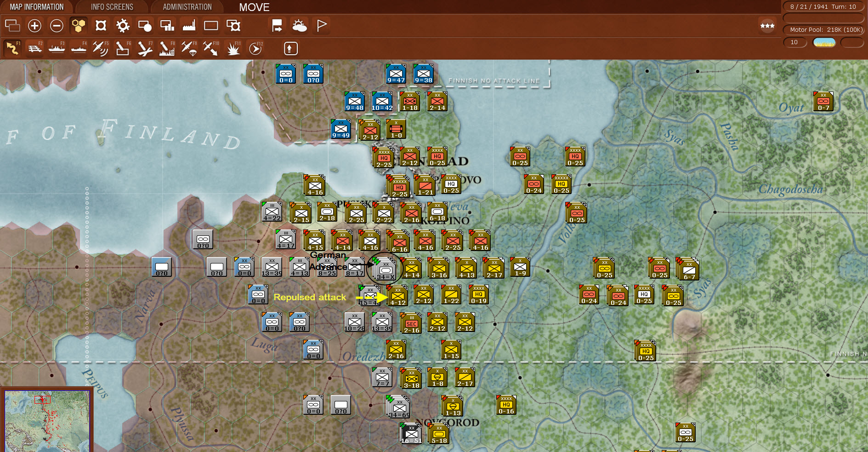
Task: Select the Soviet unit labeled 1-22
Action: pyautogui.click(x=451, y=295)
